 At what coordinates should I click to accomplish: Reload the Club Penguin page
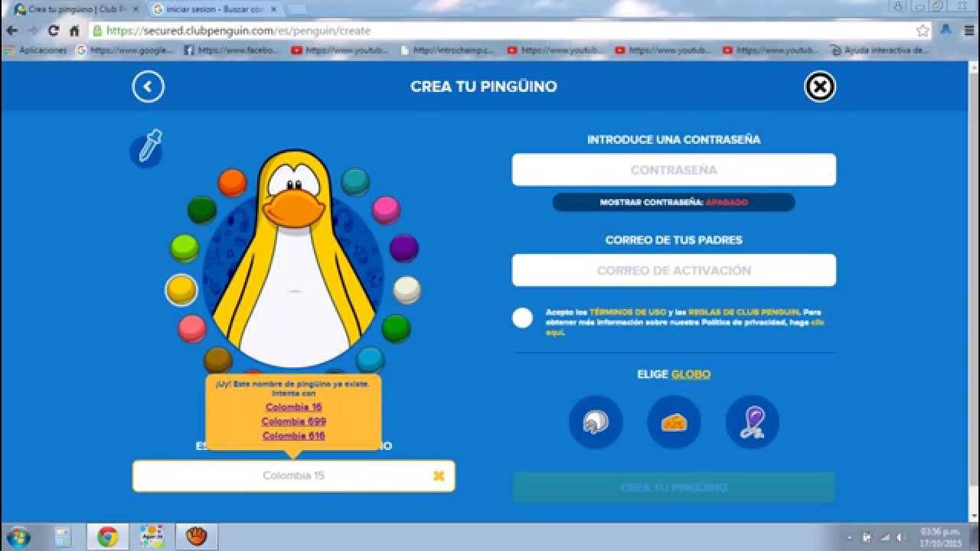pyautogui.click(x=53, y=31)
